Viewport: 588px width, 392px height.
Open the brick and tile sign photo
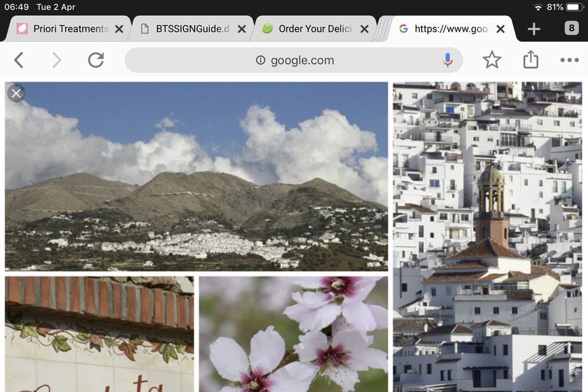99,334
